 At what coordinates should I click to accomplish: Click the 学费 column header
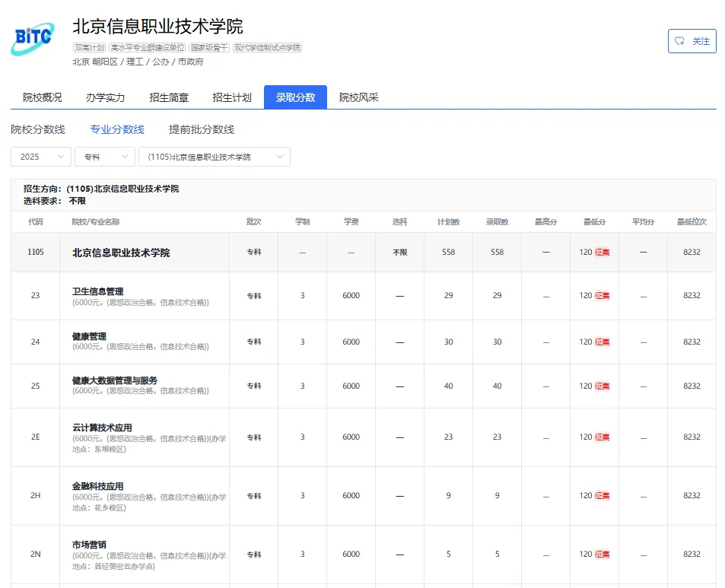pos(351,222)
